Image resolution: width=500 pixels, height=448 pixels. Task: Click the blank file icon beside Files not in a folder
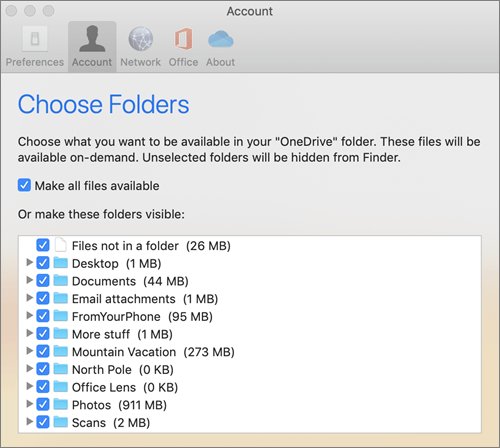tap(60, 245)
